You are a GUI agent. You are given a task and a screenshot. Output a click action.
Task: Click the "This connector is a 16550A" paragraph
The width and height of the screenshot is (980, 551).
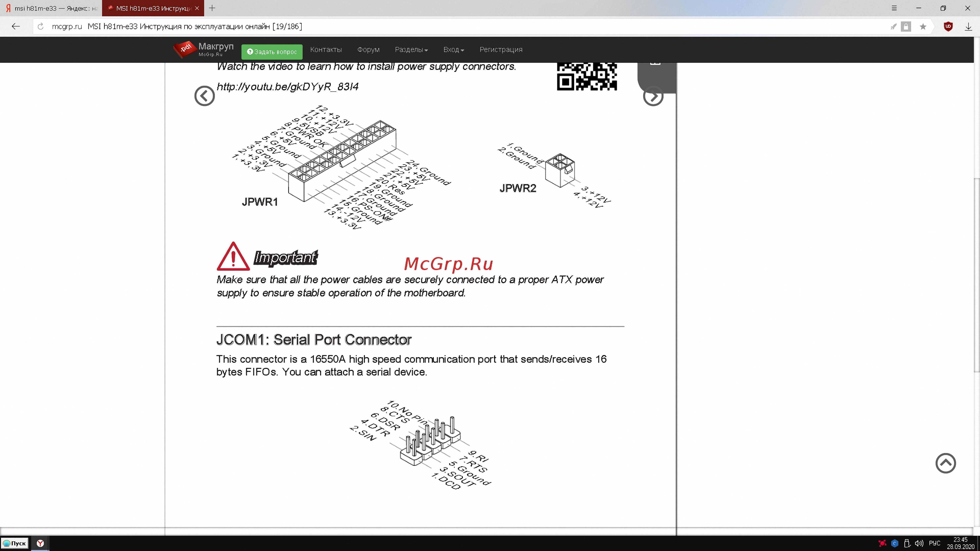(411, 365)
